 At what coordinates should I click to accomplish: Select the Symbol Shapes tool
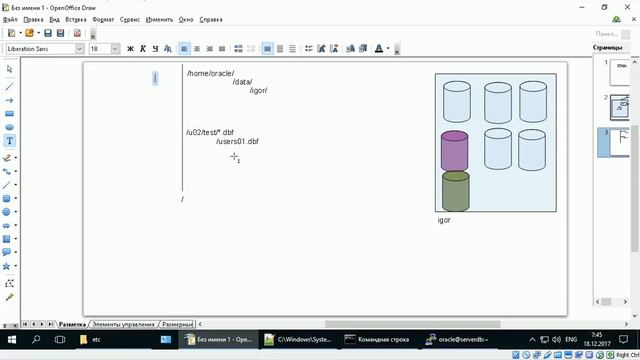7,212
